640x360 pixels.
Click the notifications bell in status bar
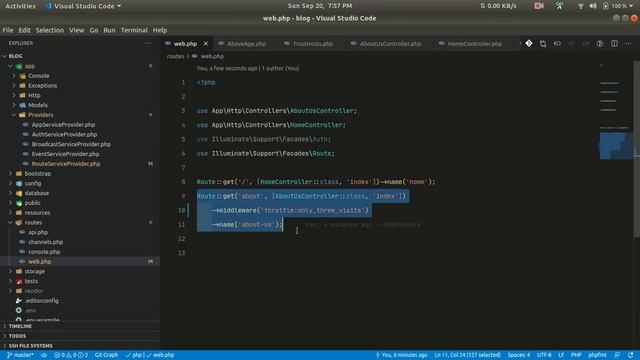click(x=631, y=355)
